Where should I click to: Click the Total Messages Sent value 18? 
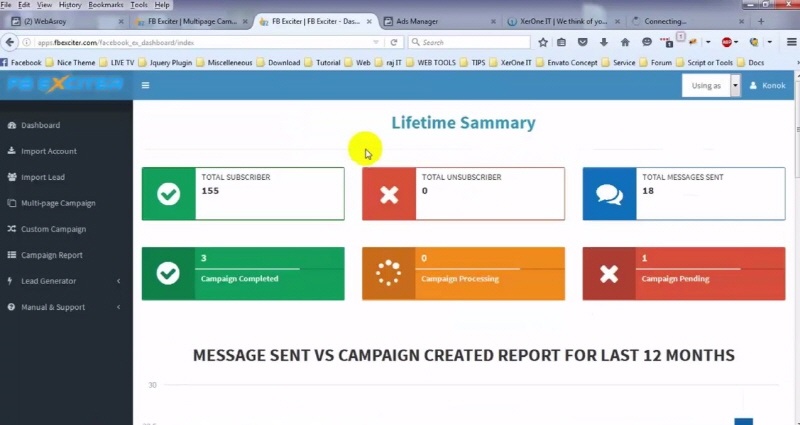click(x=648, y=191)
